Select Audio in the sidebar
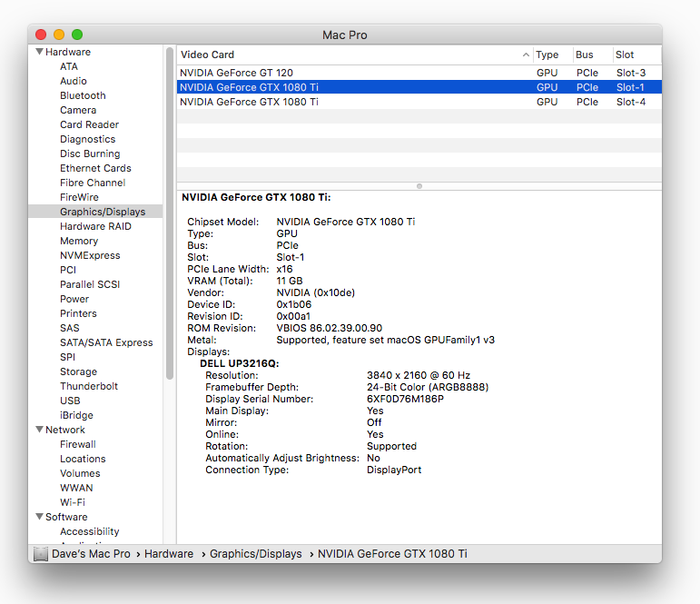 (74, 81)
